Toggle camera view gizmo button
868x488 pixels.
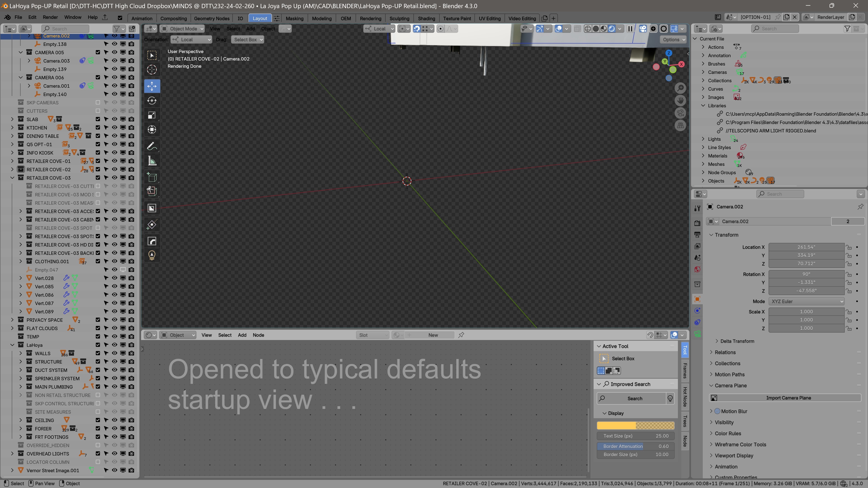pyautogui.click(x=680, y=113)
